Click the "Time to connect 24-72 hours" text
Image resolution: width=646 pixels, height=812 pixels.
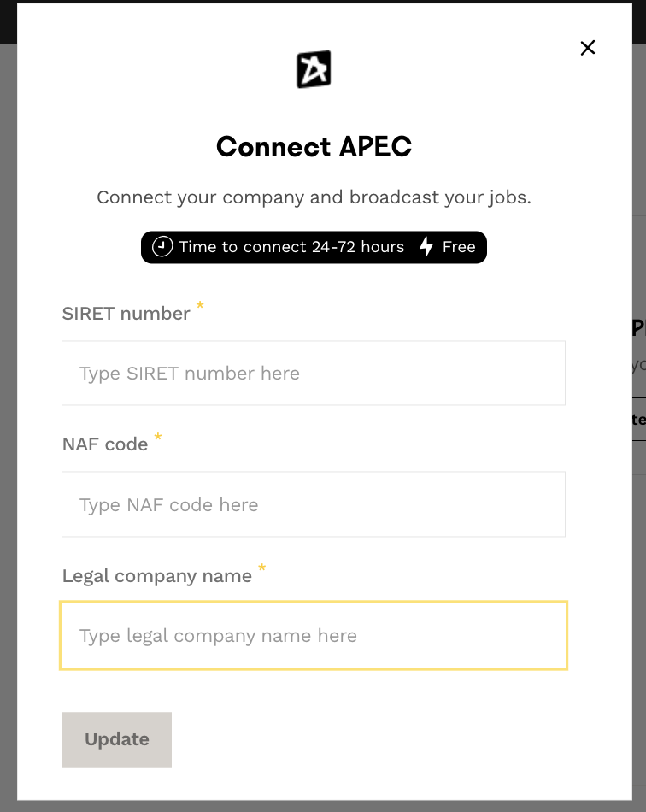pos(291,247)
